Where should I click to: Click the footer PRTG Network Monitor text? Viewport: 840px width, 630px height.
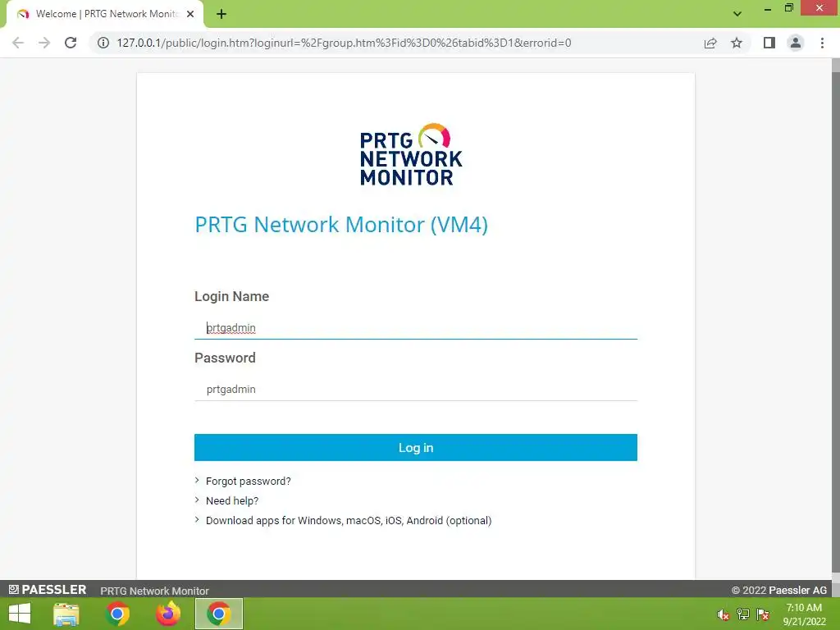(154, 591)
